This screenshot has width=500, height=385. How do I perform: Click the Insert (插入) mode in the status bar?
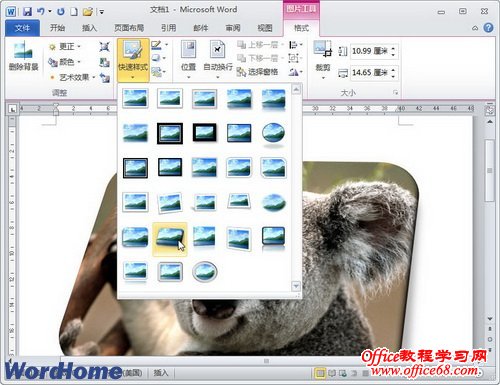(x=160, y=373)
